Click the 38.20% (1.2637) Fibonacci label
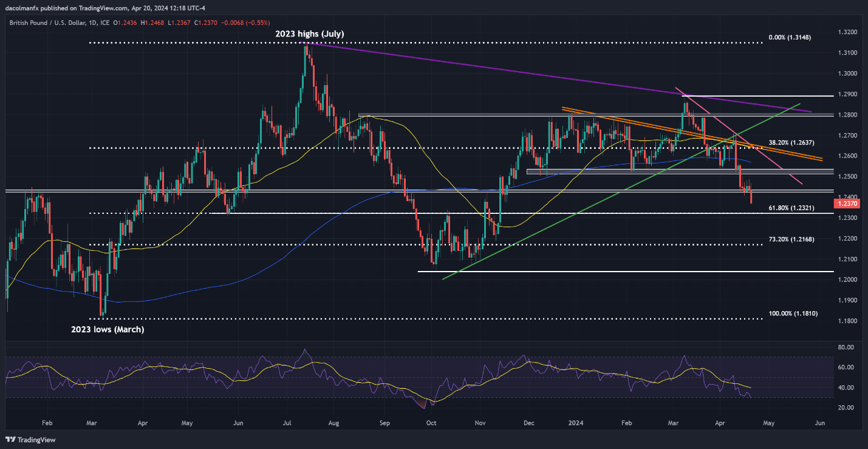Image resolution: width=868 pixels, height=449 pixels. click(790, 143)
